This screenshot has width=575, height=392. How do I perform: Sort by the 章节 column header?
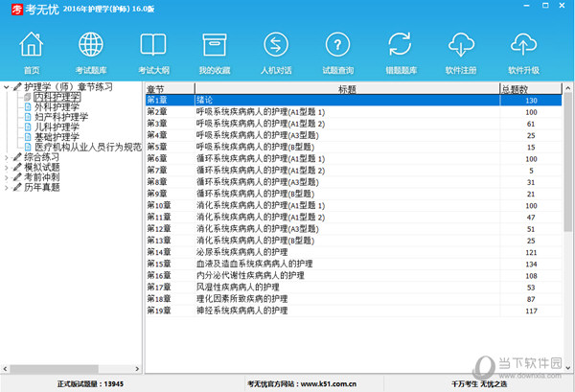(170, 89)
